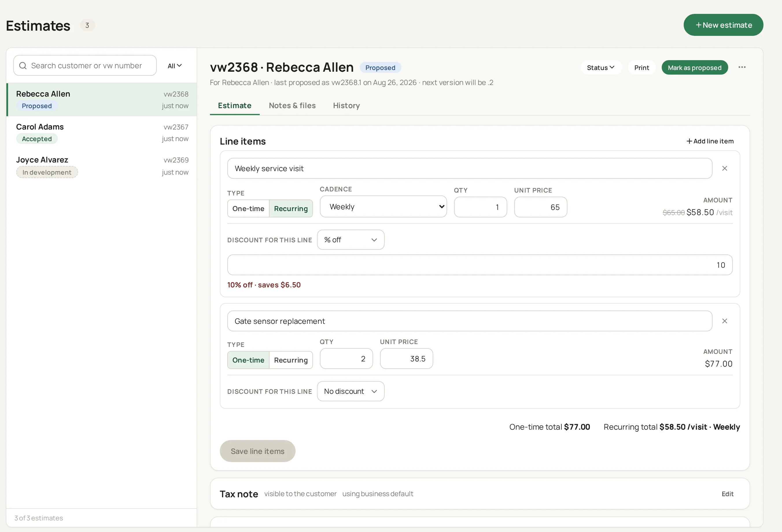Click the unit price field showing 38.5
The image size is (782, 532).
pos(406,359)
